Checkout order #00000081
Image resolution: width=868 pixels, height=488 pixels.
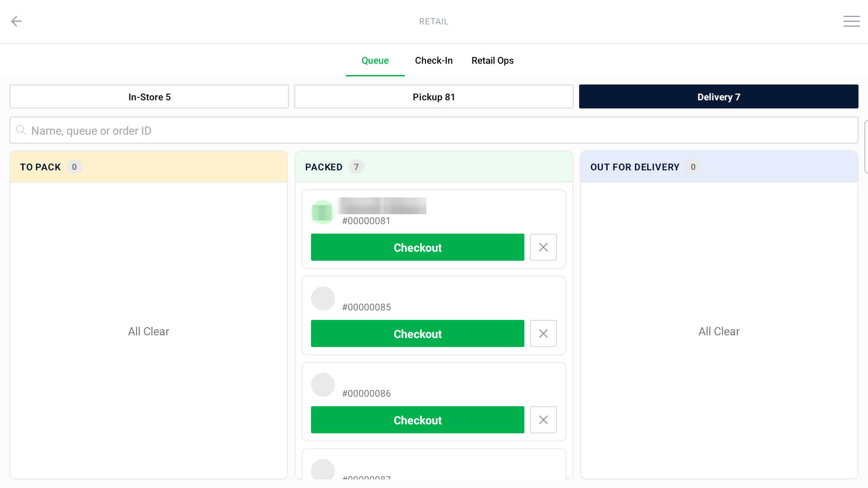[417, 247]
